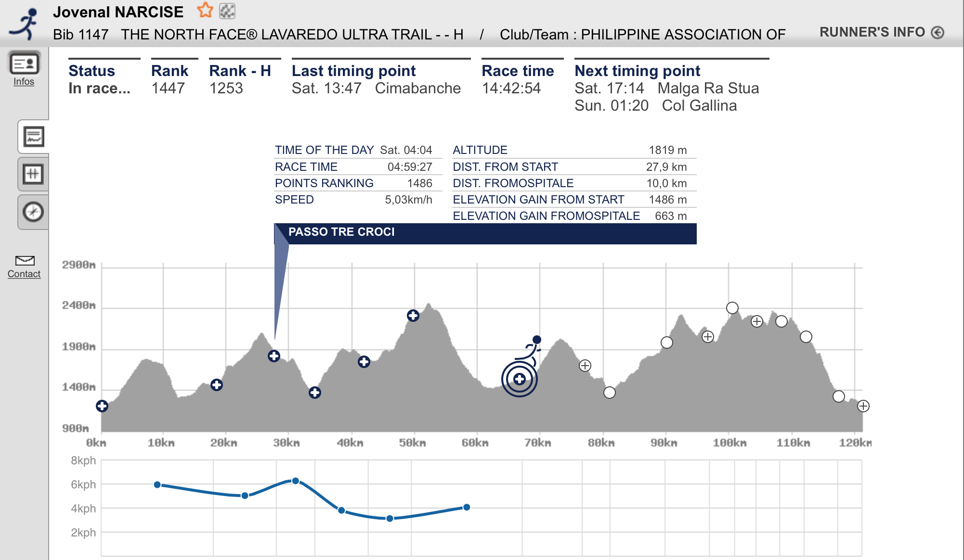Image resolution: width=964 pixels, height=560 pixels.
Task: Select the checkpoint marker near 50km peak
Action: pos(413,316)
